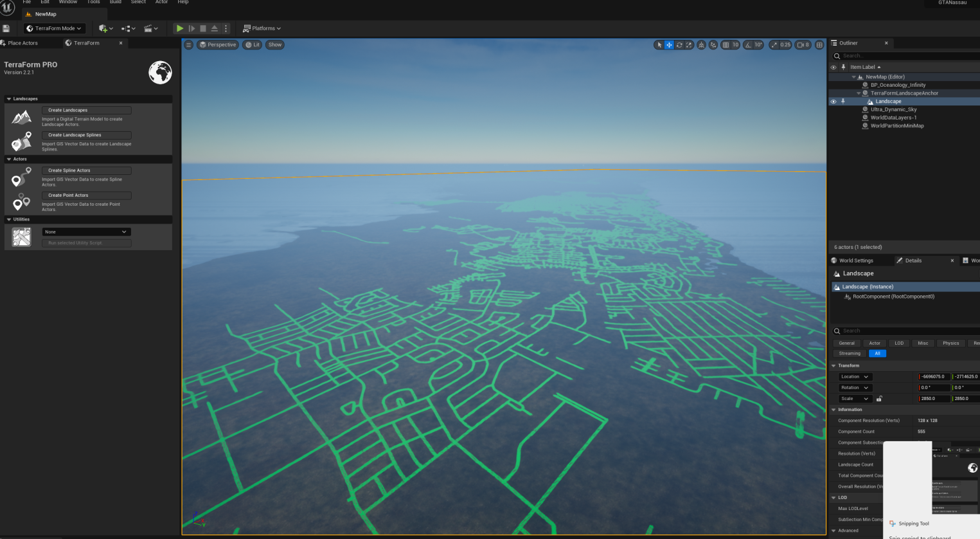Image resolution: width=980 pixels, height=539 pixels.
Task: Click the Eject from player button
Action: click(x=215, y=28)
